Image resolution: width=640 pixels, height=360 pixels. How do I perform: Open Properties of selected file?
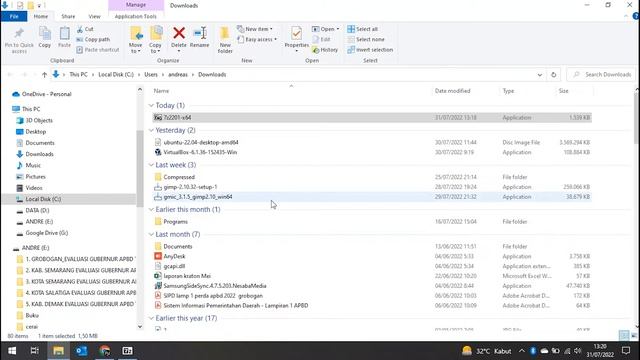click(296, 38)
